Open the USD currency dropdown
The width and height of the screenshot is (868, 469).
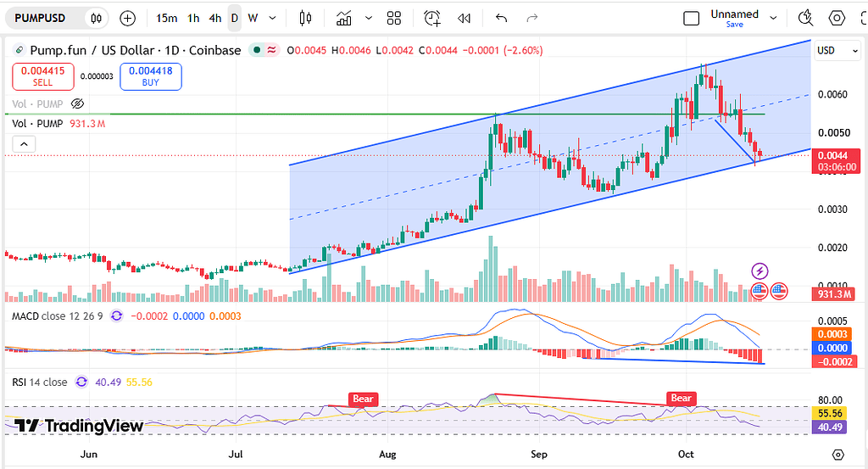coord(837,50)
